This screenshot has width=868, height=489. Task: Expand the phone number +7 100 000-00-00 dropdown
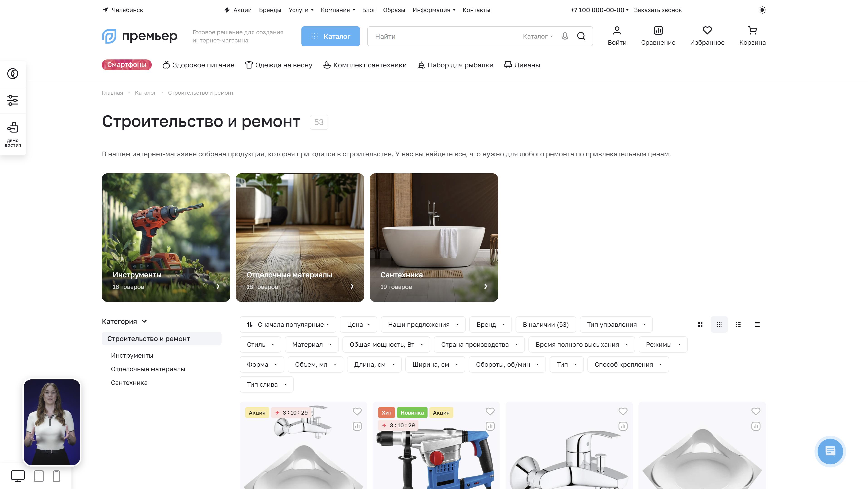click(599, 10)
